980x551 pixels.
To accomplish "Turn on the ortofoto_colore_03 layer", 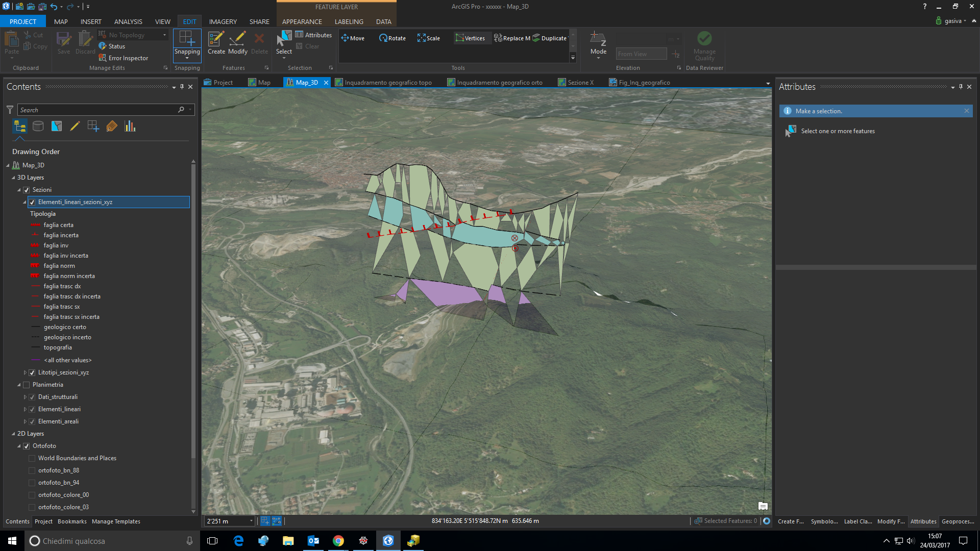I will [x=32, y=507].
